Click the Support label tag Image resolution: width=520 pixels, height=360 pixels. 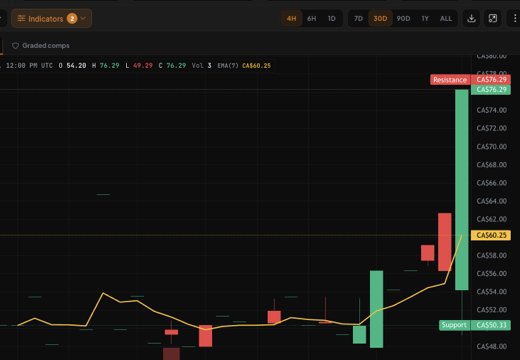coord(454,325)
